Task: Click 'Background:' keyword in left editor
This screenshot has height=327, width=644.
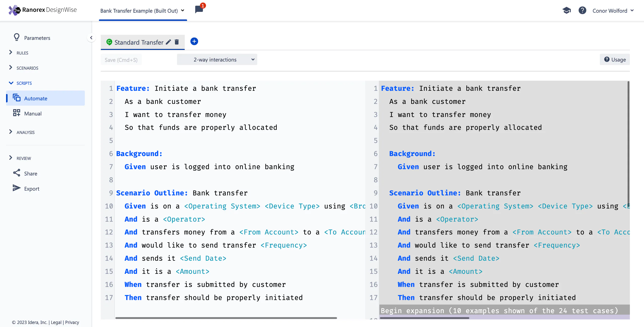Action: click(x=139, y=154)
